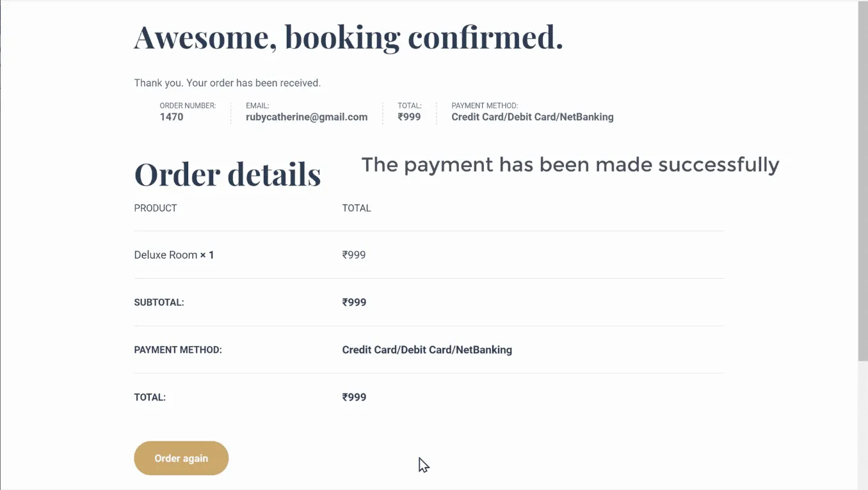This screenshot has height=490, width=868.
Task: Click the PRODUCT column header
Action: pos(156,208)
